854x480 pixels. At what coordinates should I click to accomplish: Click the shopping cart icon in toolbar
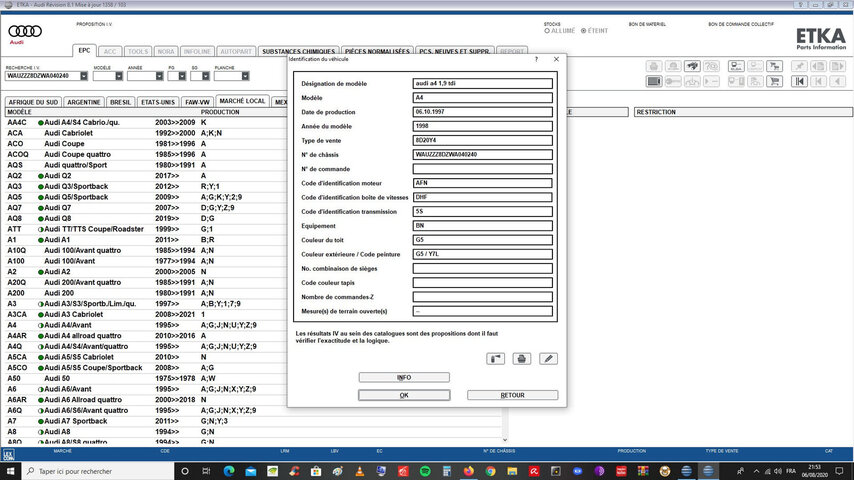[x=774, y=82]
